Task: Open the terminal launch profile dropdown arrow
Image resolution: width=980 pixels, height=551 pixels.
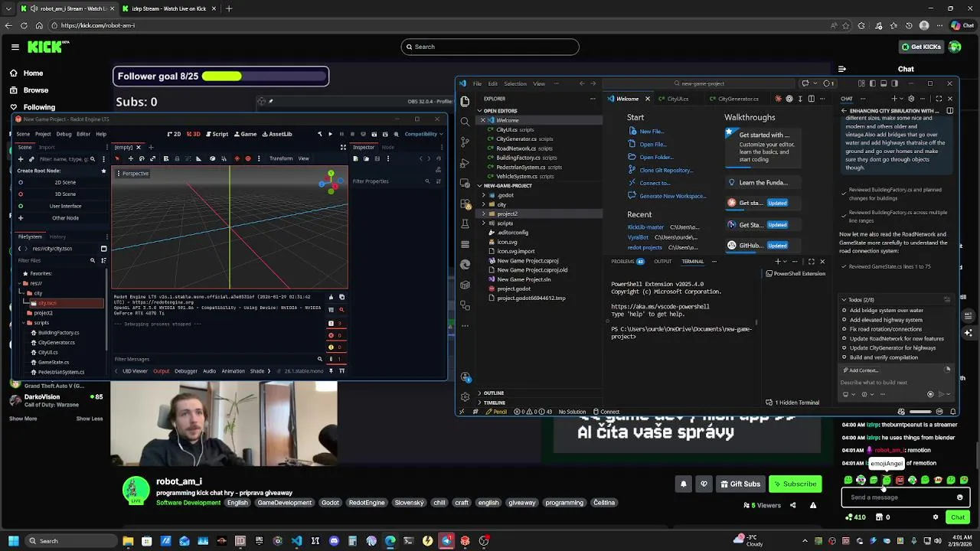Action: (x=786, y=262)
